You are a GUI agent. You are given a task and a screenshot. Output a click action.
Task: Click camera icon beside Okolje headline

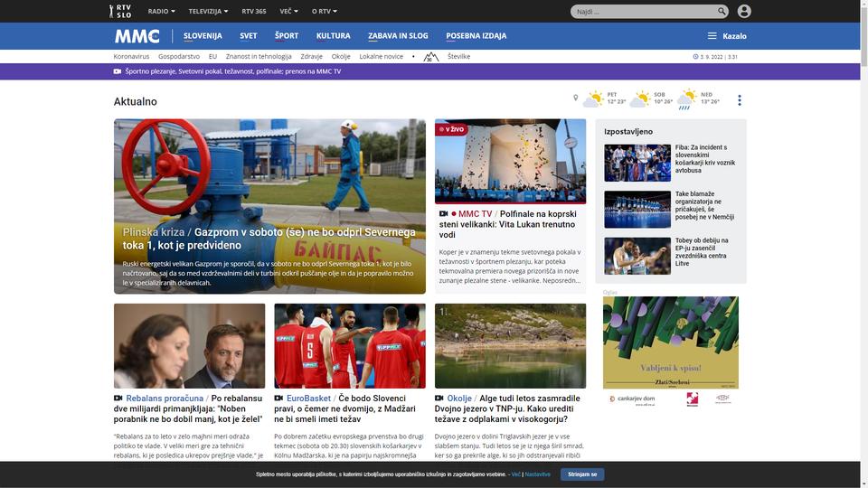click(439, 398)
